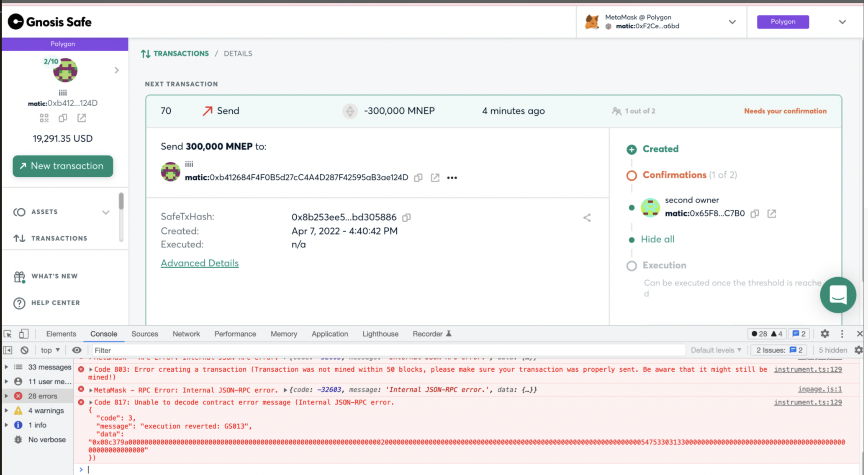Expand the MetaMask wallet dropdown
The height and width of the screenshot is (475, 868).
click(x=732, y=22)
